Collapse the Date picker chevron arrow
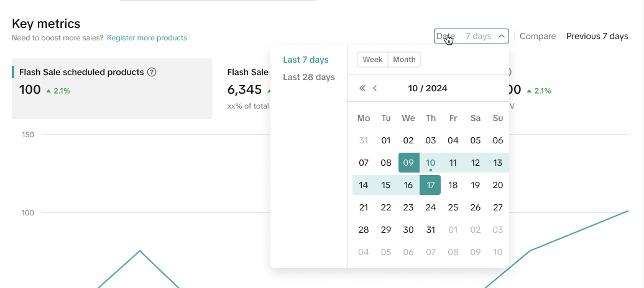The width and height of the screenshot is (644, 288). click(x=501, y=37)
